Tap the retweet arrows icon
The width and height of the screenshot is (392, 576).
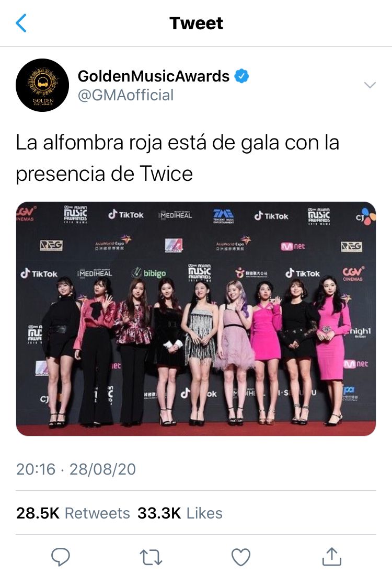point(151,557)
